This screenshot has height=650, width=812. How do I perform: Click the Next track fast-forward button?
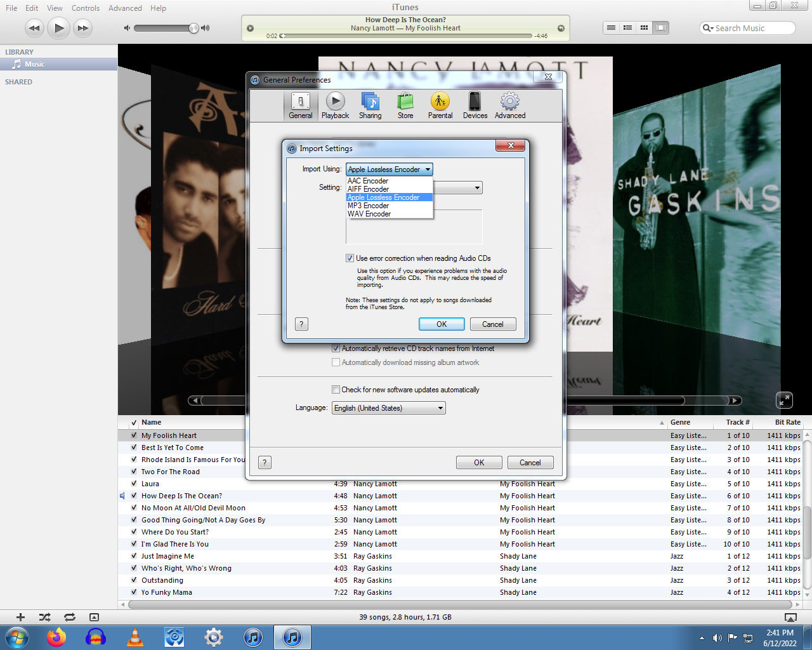(82, 28)
